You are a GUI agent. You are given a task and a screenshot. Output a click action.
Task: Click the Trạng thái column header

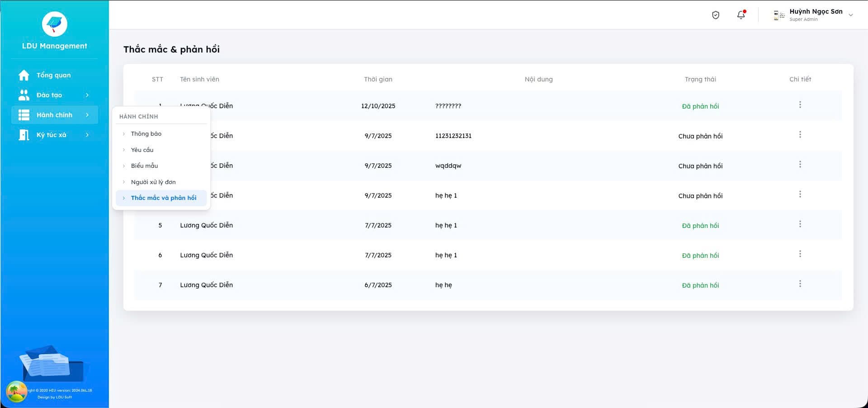pyautogui.click(x=700, y=79)
